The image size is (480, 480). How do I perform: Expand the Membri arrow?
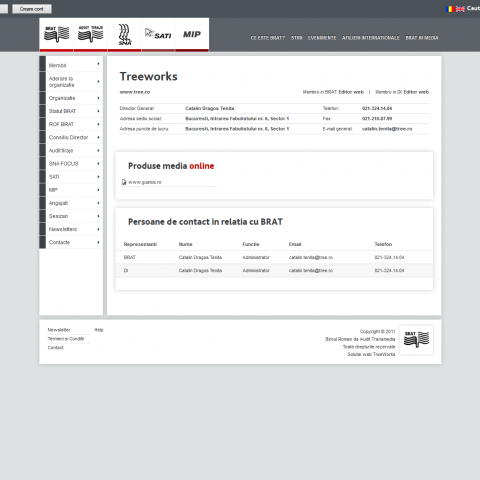coord(98,64)
